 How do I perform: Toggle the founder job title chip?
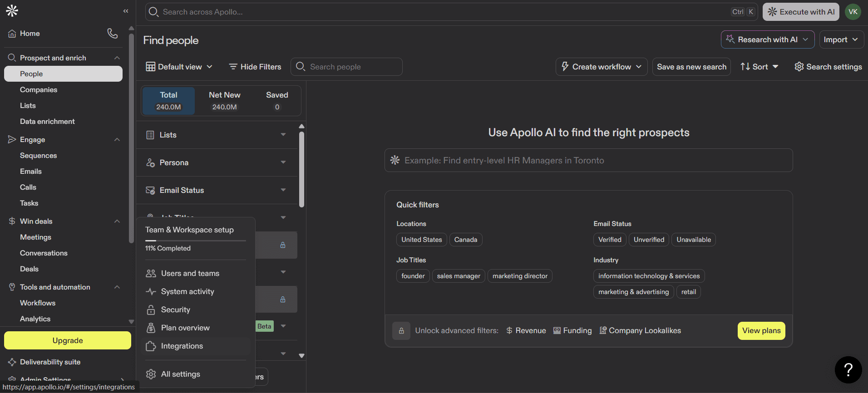click(x=413, y=276)
